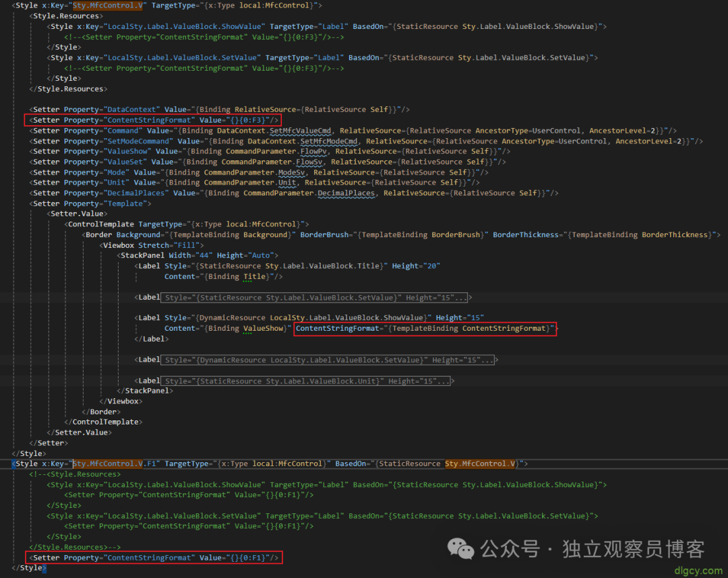728x578 pixels.
Task: Click the opening <ControlTemplate TargetType> tag
Action: click(x=187, y=224)
